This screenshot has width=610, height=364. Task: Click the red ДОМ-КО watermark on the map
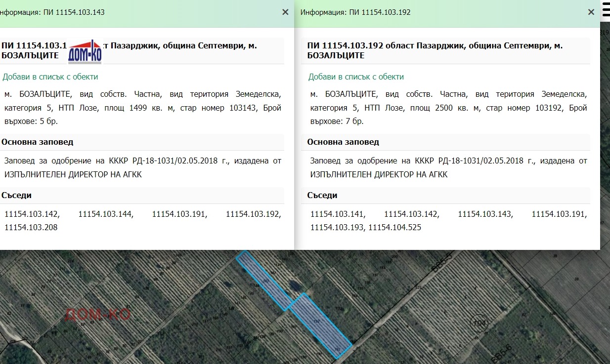coord(97,314)
